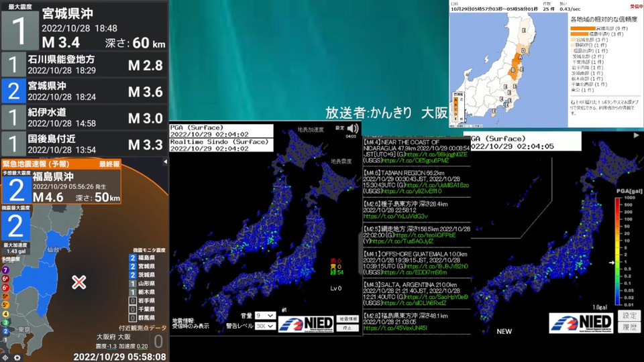The width and height of the screenshot is (644, 362).
Task: Open 福島県東方沖 link t.co/45VexUN45I
Action: 395,328
